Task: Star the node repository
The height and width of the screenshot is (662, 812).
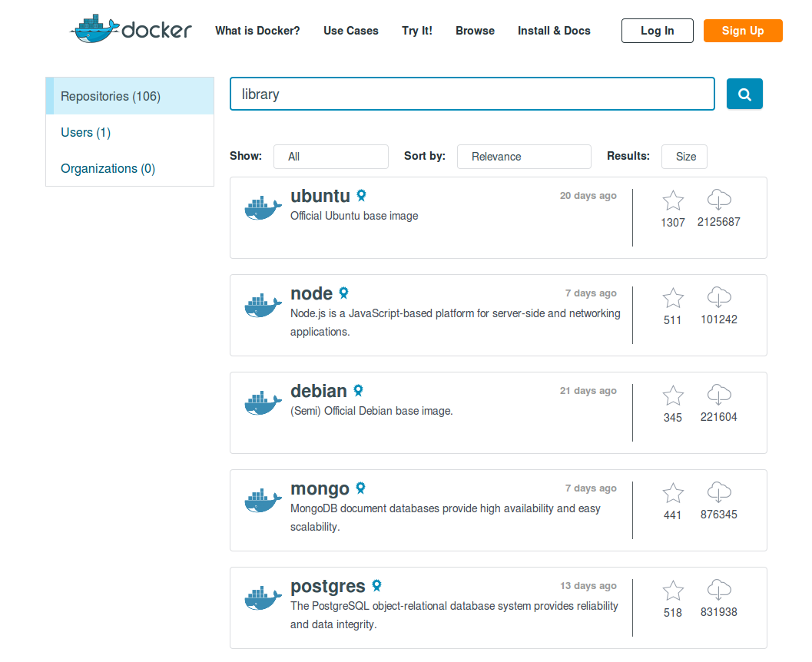Action: point(673,298)
